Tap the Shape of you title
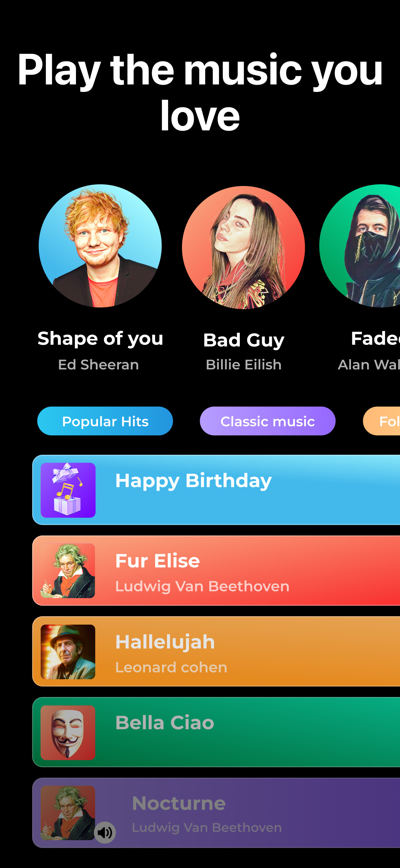This screenshot has width=400, height=868. pos(100,338)
